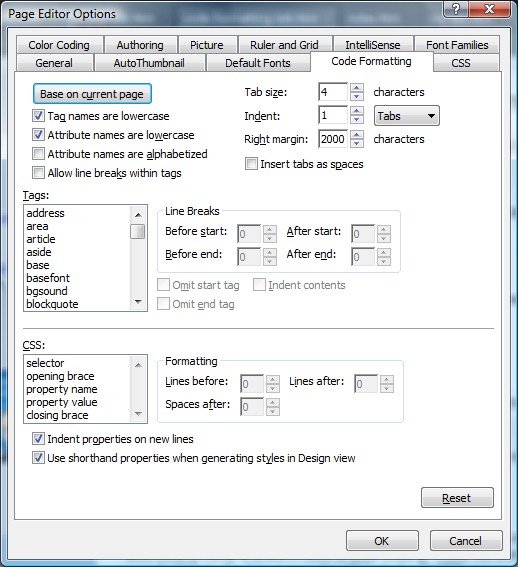Click the Base on current page button
The width and height of the screenshot is (518, 567).
tap(92, 94)
